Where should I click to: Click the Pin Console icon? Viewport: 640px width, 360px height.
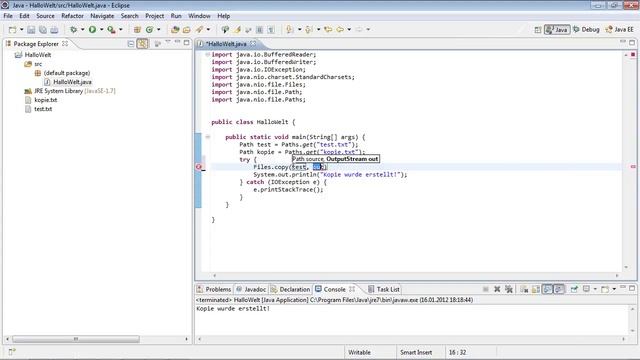pos(574,289)
